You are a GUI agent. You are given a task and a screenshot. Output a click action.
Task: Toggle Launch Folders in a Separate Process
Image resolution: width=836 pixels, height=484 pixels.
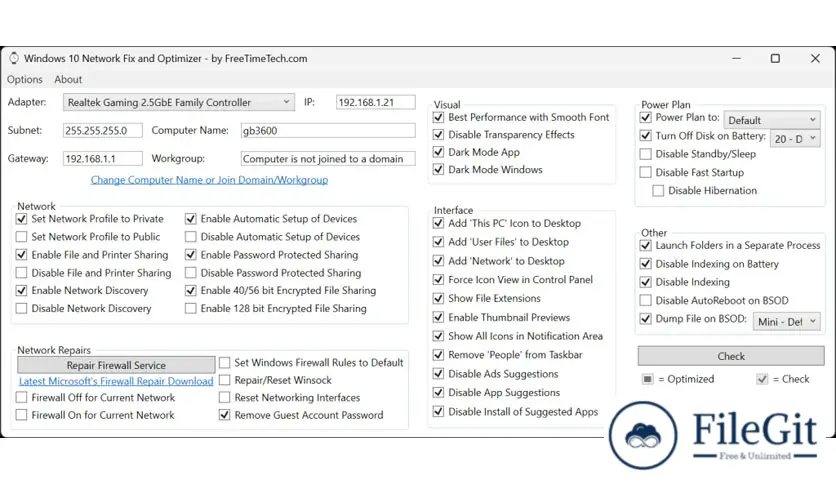(x=646, y=246)
